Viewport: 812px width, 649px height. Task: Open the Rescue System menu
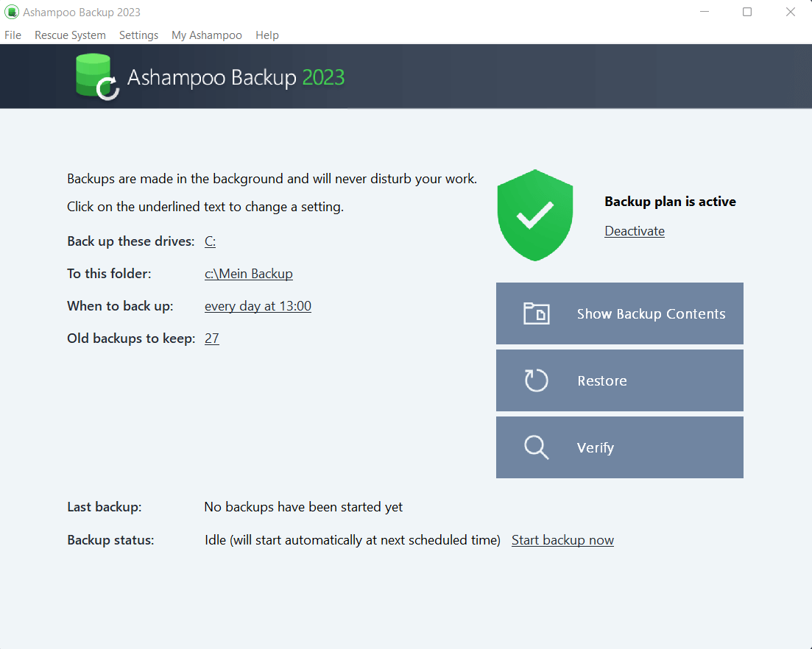pos(70,35)
